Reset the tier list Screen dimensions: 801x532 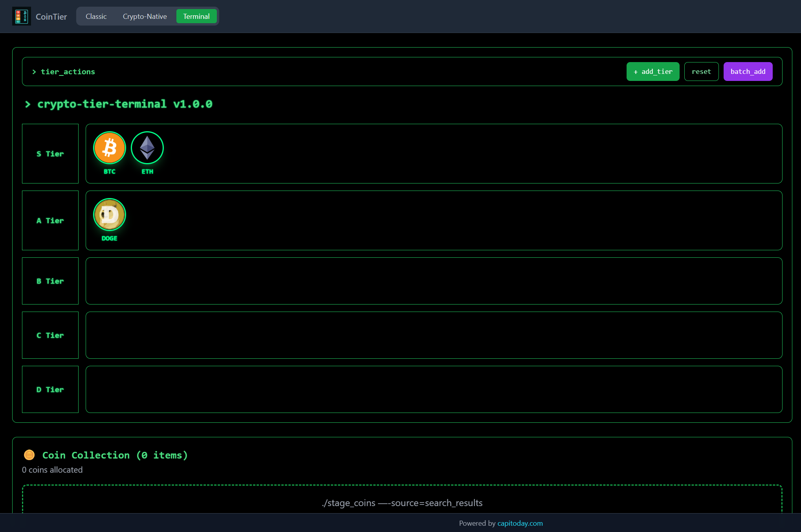pos(701,71)
